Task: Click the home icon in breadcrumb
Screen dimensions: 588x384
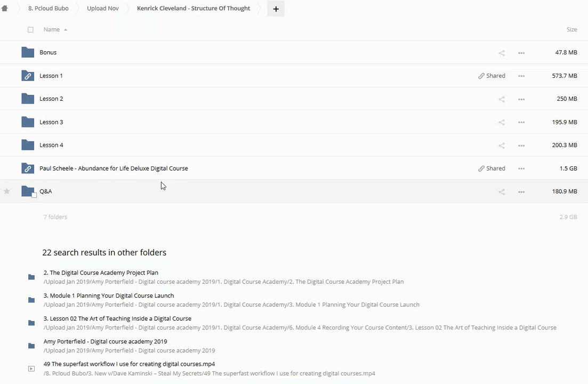Action: (5, 9)
